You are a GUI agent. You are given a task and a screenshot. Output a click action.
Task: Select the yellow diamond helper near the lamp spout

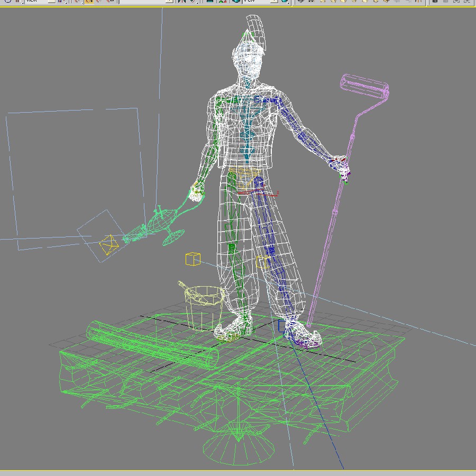[x=108, y=245]
